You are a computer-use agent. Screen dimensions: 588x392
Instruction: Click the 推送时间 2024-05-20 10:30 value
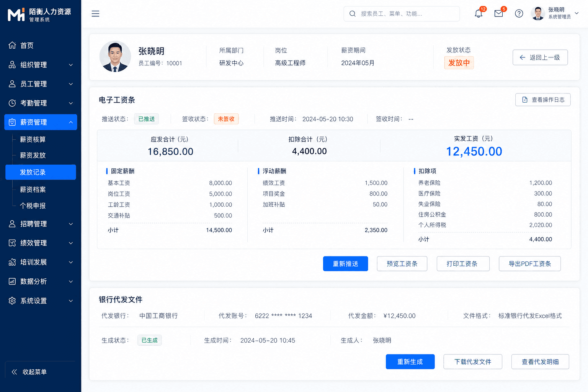pyautogui.click(x=328, y=119)
